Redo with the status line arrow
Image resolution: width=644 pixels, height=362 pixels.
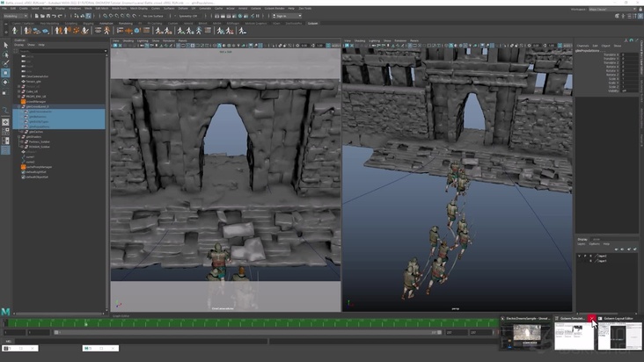click(x=60, y=16)
